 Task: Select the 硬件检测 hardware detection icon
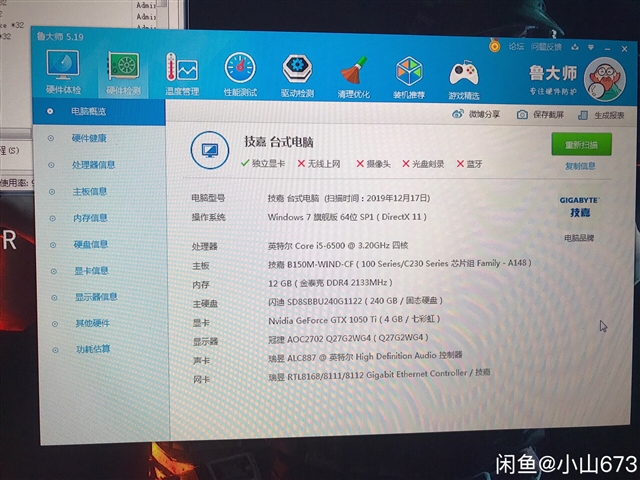[x=123, y=74]
